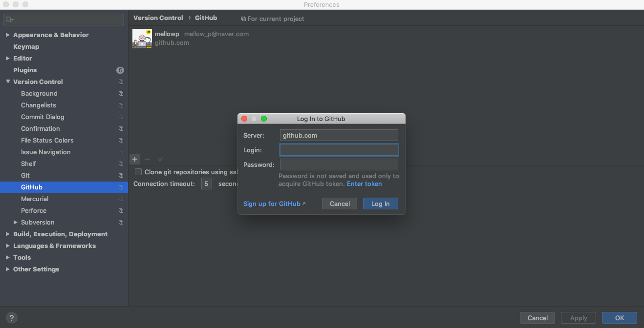Select Git settings
The height and width of the screenshot is (328, 644).
tap(25, 176)
